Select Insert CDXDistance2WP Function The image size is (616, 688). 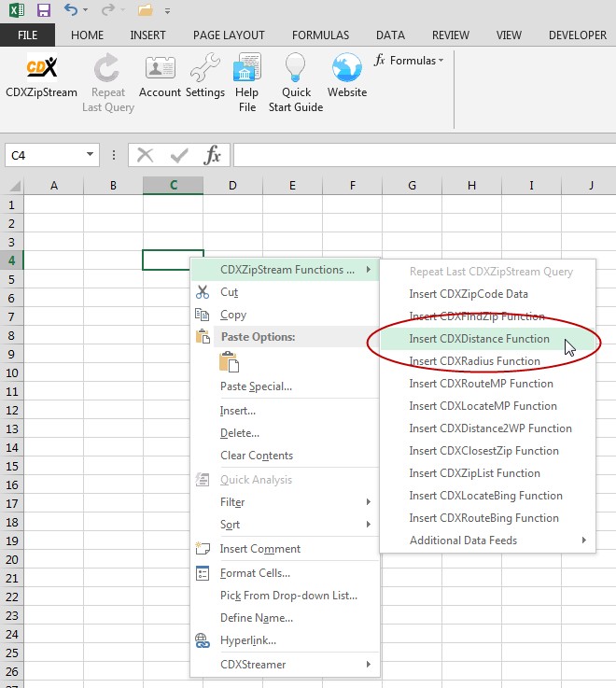[x=488, y=428]
